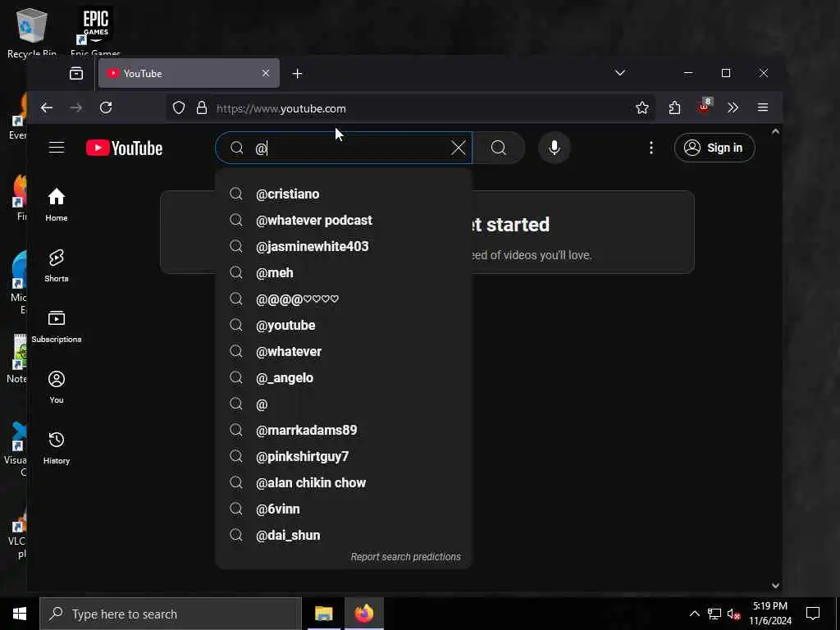The width and height of the screenshot is (840, 630).
Task: Open the Windows Start menu
Action: [x=20, y=614]
